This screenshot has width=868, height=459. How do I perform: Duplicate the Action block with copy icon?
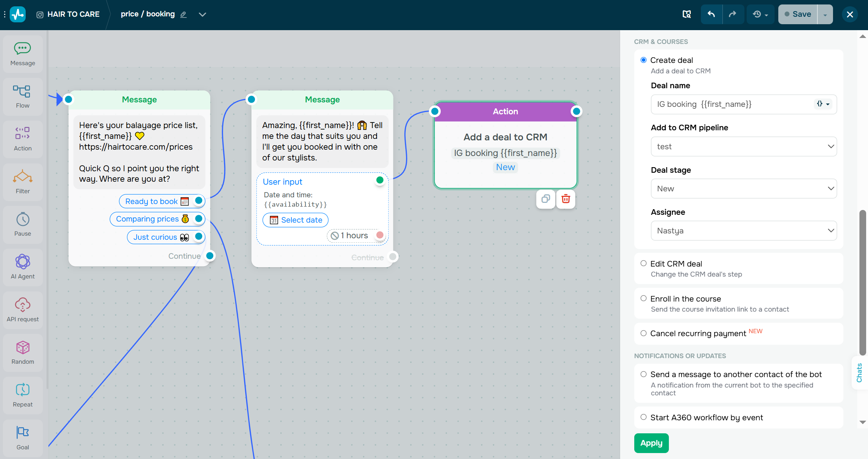coord(546,199)
